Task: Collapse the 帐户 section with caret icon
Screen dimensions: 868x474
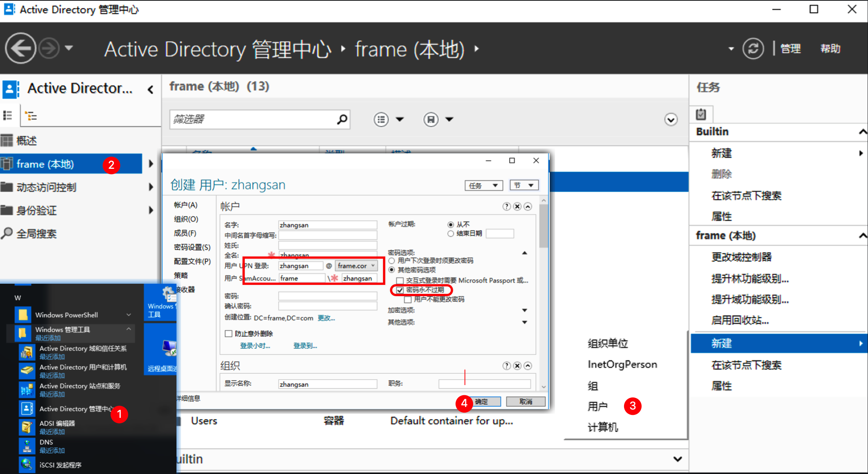Action: click(x=528, y=206)
